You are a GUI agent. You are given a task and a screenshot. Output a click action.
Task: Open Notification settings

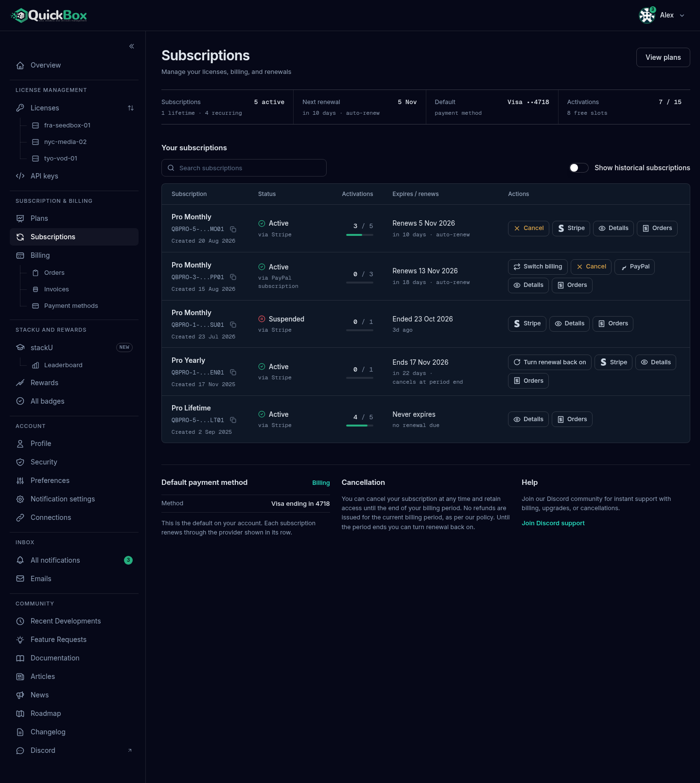[x=74, y=499]
